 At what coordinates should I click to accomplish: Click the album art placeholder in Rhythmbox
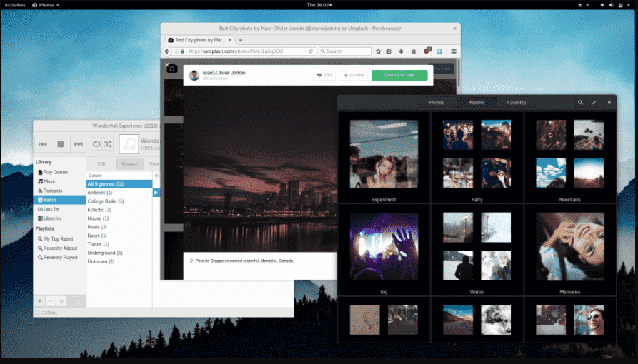129,144
